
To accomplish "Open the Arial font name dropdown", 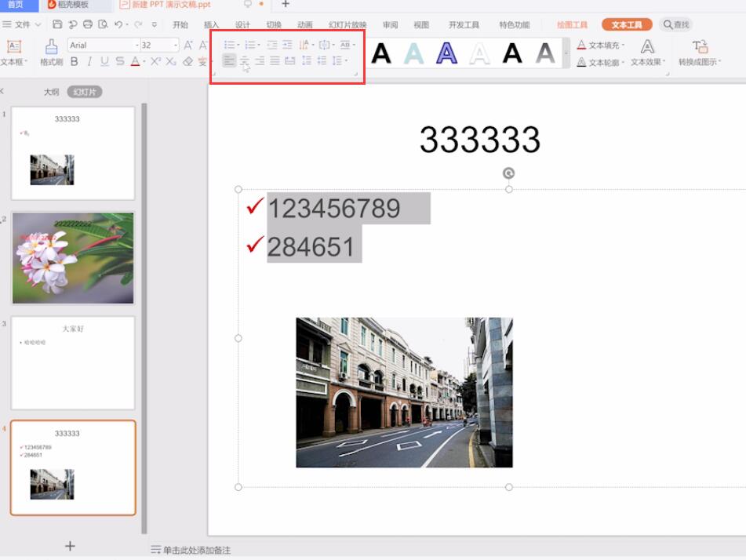I will point(137,45).
